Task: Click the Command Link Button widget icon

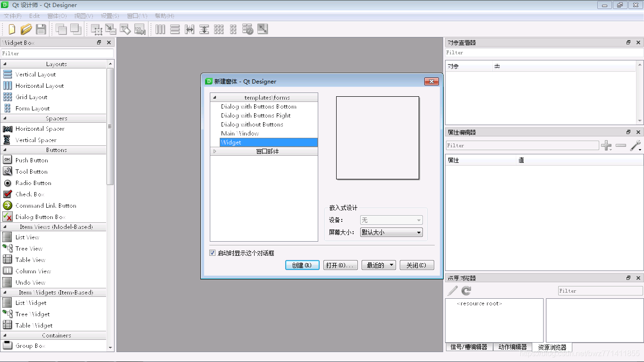Action: point(8,205)
